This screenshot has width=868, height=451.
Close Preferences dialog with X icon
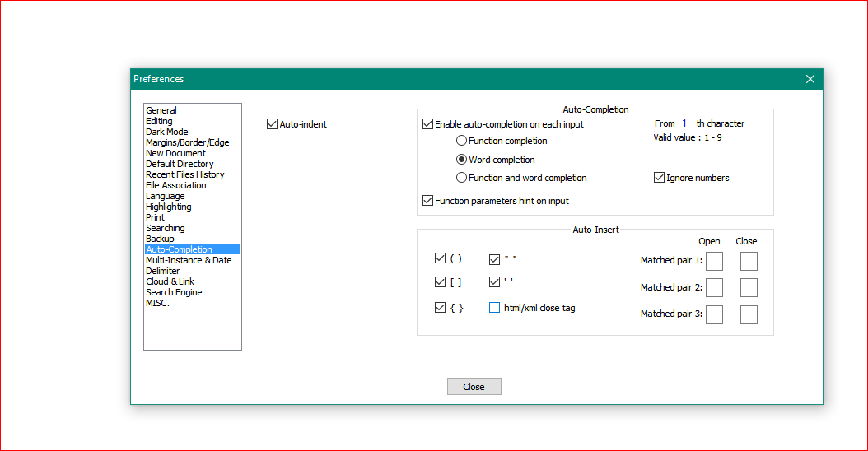click(810, 79)
